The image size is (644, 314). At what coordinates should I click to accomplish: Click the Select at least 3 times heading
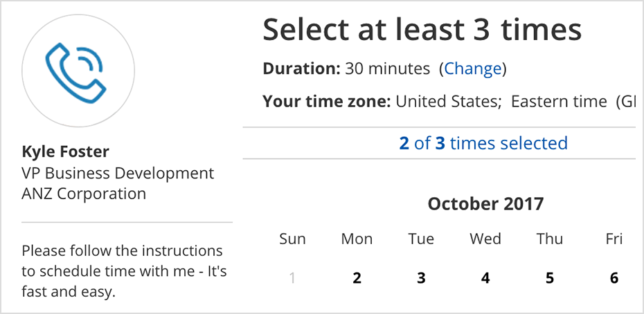[422, 29]
